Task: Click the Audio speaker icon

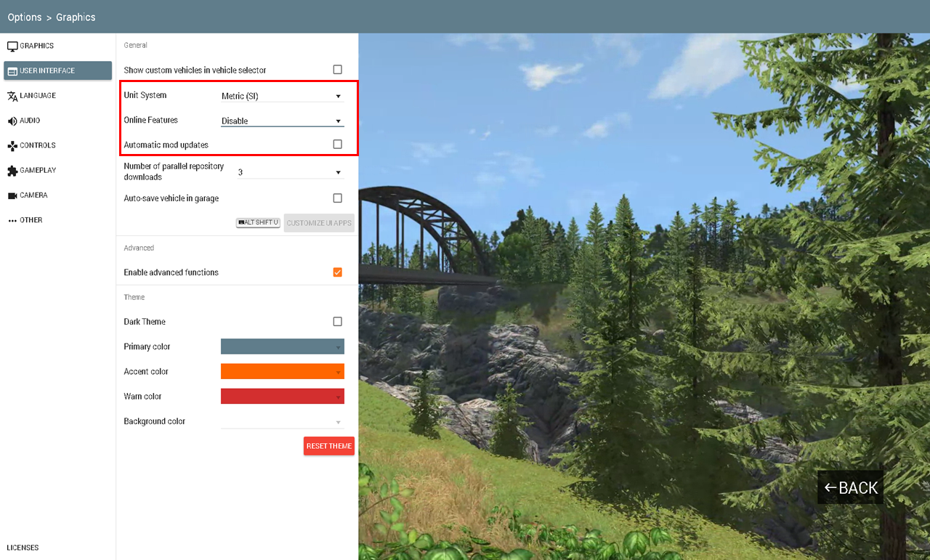Action: pyautogui.click(x=12, y=121)
